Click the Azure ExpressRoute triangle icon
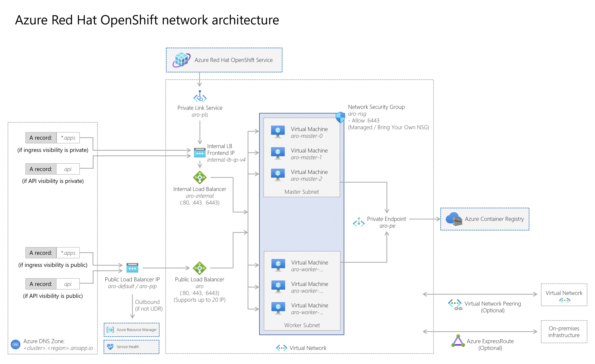The width and height of the screenshot is (595, 364). [458, 341]
